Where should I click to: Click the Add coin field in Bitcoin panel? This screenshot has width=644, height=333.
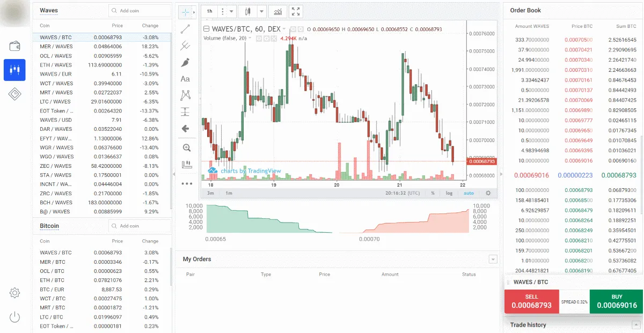click(x=140, y=226)
